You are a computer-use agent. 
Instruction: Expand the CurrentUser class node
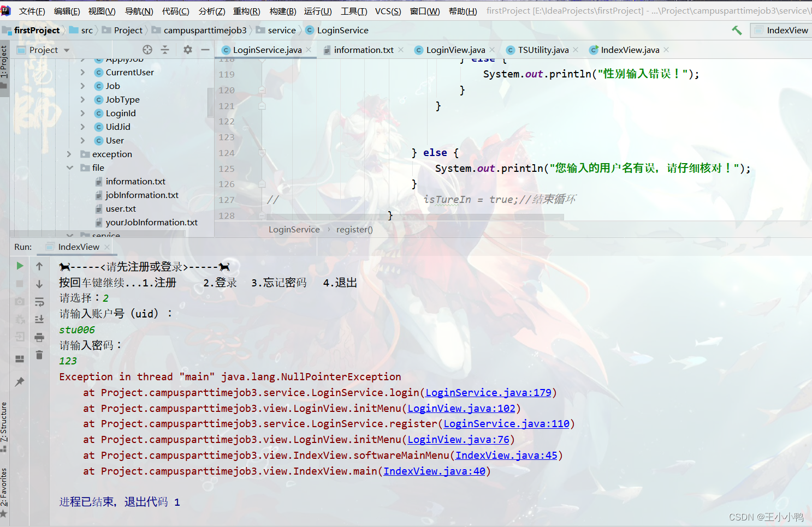82,72
